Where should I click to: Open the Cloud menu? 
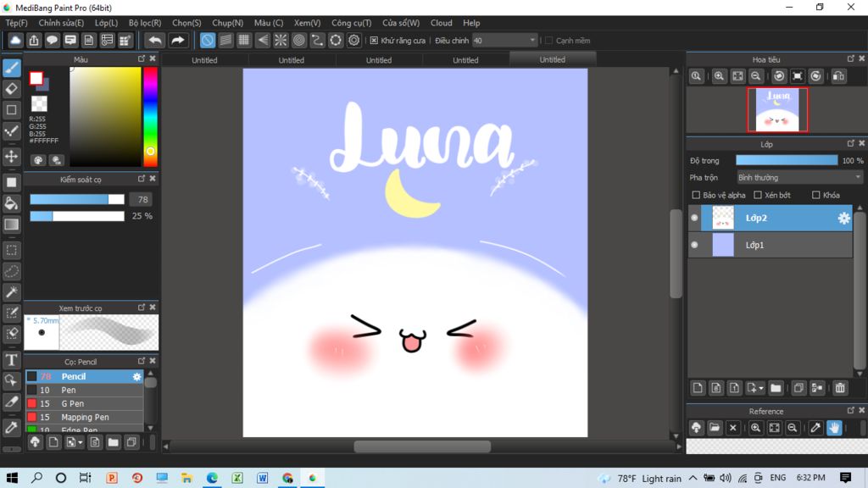(441, 23)
